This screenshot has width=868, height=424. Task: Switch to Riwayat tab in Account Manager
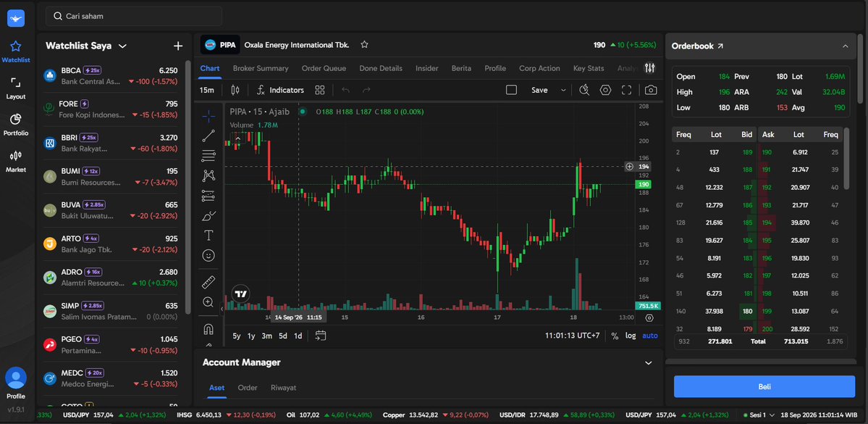[284, 388]
